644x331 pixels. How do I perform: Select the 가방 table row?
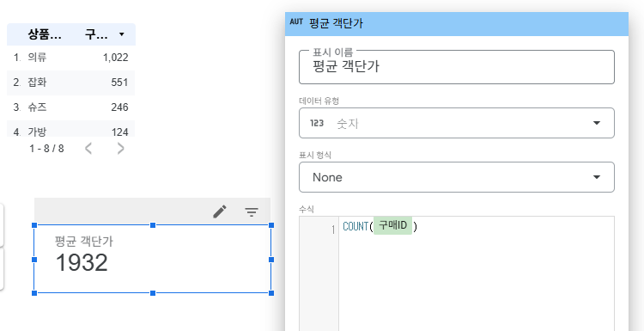[70, 129]
